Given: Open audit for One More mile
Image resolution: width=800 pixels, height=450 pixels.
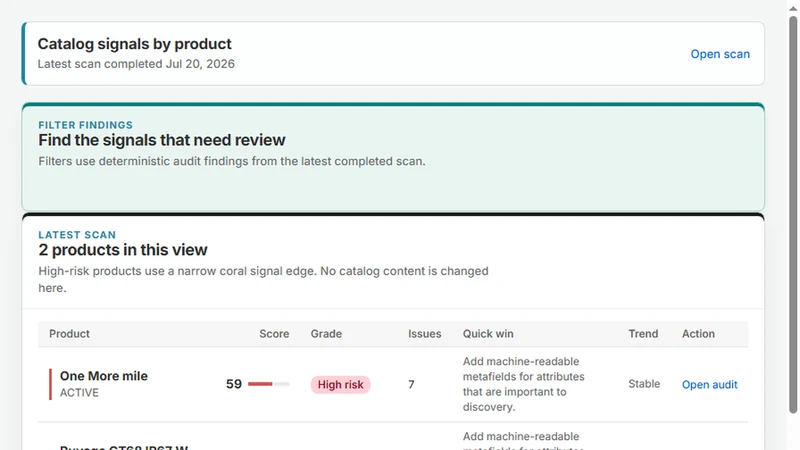Looking at the screenshot, I should point(709,385).
